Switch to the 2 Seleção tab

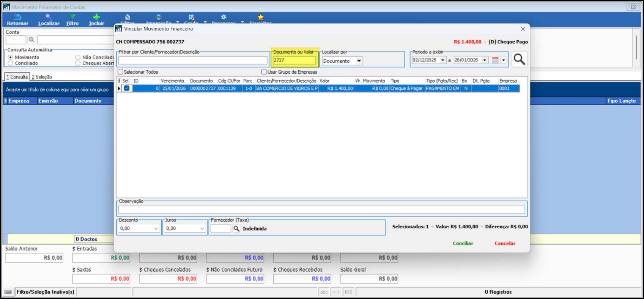point(42,77)
